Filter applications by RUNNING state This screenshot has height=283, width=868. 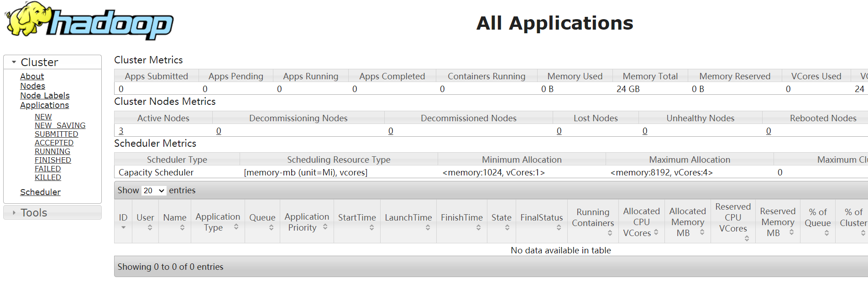(x=52, y=151)
